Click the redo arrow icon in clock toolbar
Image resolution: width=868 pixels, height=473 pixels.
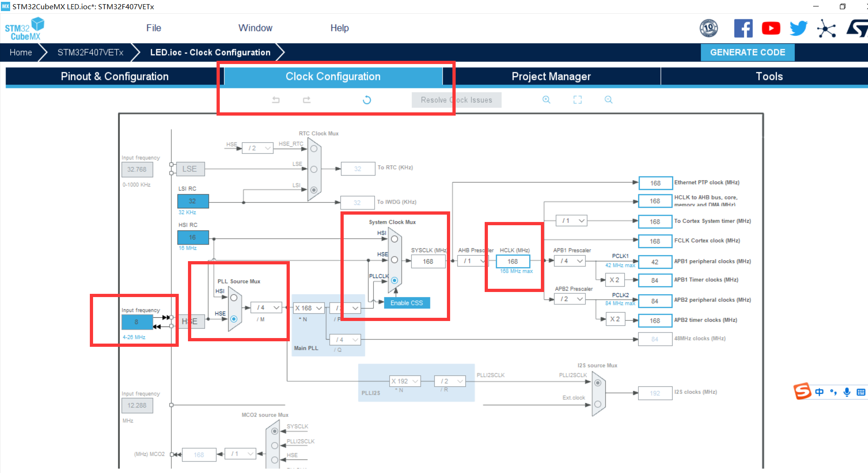tap(307, 100)
